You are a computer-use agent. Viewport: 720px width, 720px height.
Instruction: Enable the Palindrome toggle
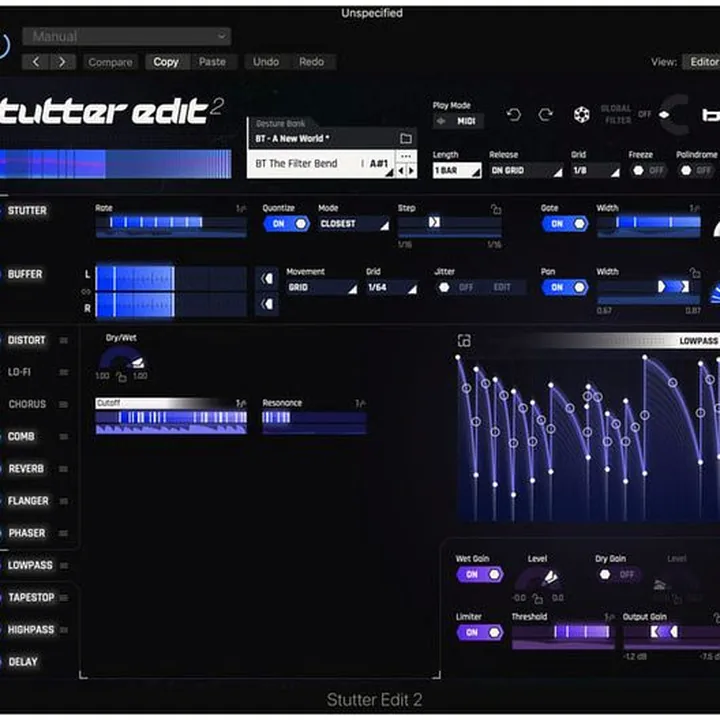pyautogui.click(x=696, y=170)
